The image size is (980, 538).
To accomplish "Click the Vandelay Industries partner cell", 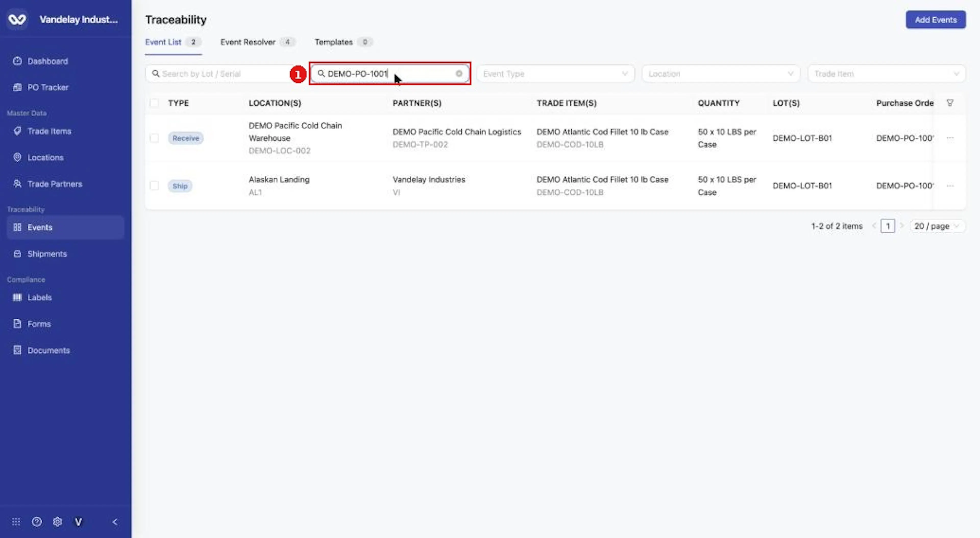I will pyautogui.click(x=429, y=179).
